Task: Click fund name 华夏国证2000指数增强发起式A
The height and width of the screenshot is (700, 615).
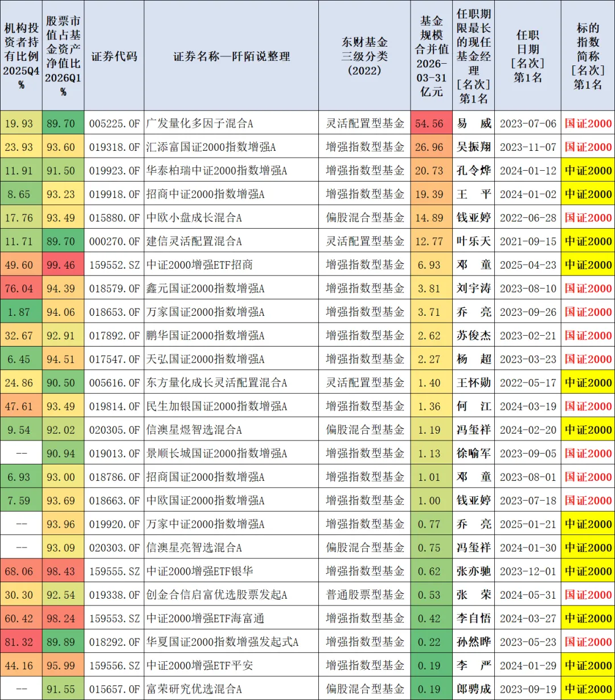Action: point(223,643)
